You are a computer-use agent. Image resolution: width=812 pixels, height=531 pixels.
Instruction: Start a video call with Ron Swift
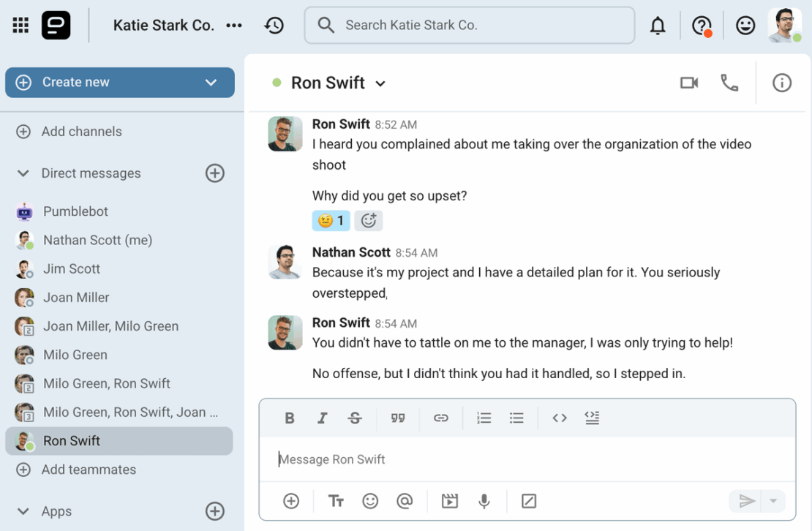coord(688,83)
